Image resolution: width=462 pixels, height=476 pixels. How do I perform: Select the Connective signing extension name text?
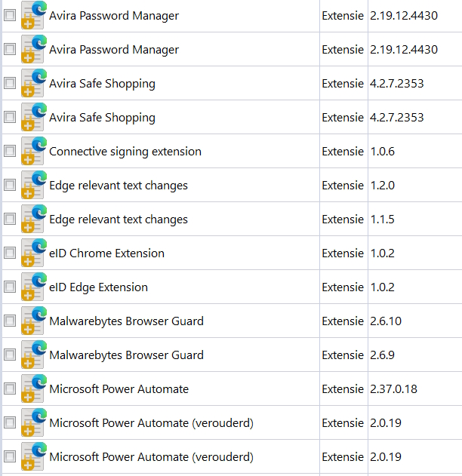(125, 151)
